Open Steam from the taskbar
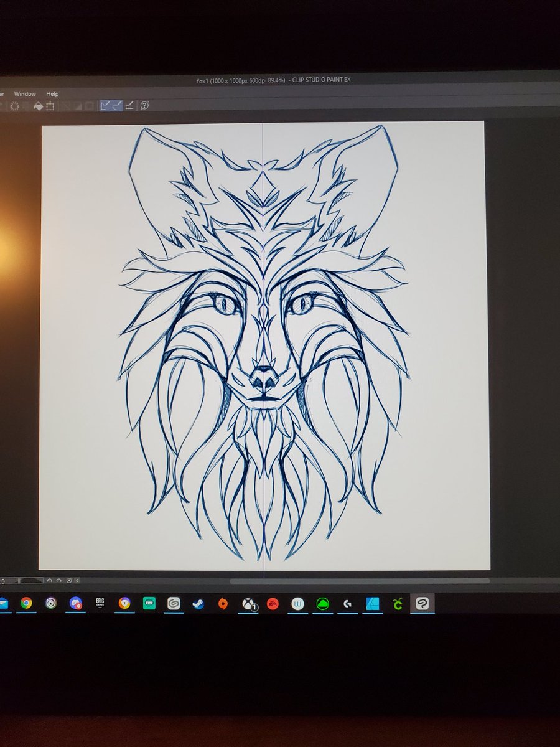Viewport: 560px width, 747px height. 198,603
